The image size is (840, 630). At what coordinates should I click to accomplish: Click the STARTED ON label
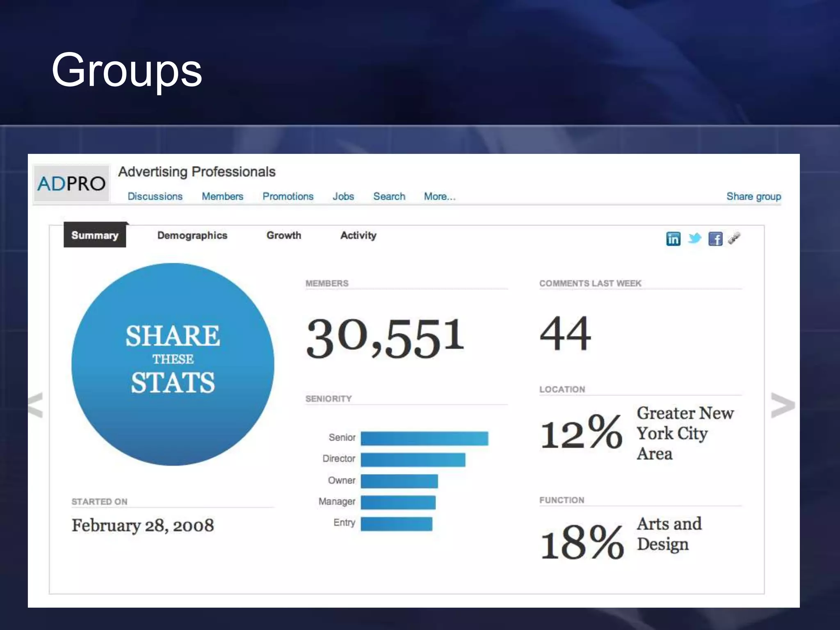pyautogui.click(x=99, y=502)
